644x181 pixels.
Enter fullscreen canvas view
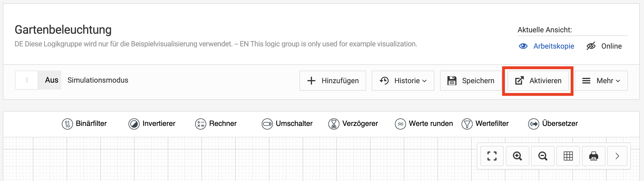click(492, 156)
